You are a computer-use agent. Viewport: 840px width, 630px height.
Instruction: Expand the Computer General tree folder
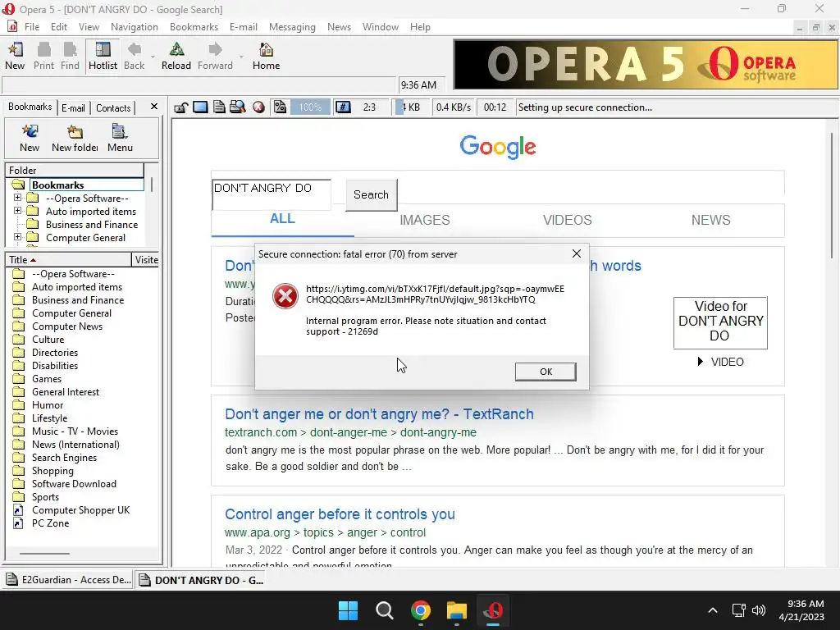pos(18,237)
